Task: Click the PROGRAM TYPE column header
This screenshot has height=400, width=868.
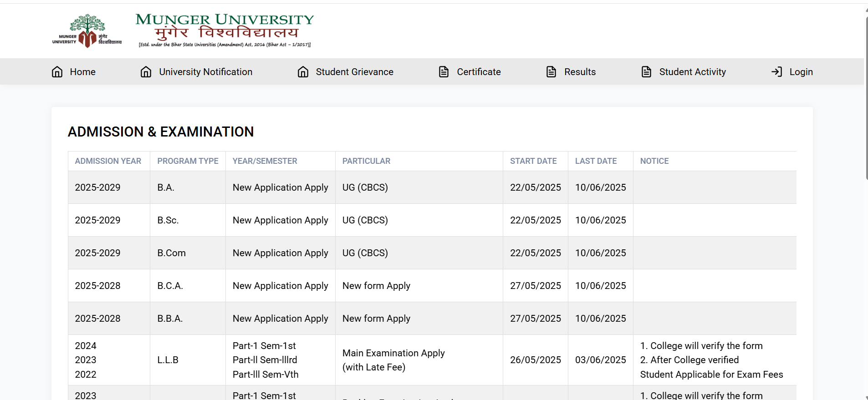Action: 188,161
